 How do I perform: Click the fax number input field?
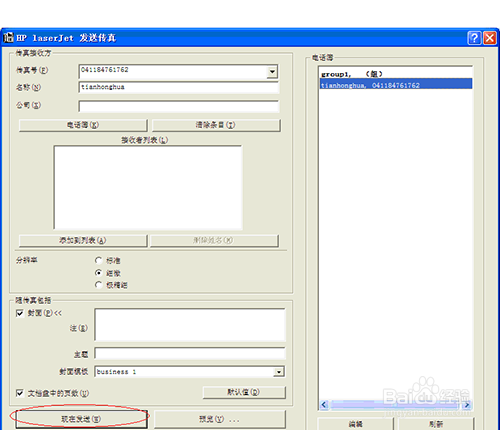[174, 71]
